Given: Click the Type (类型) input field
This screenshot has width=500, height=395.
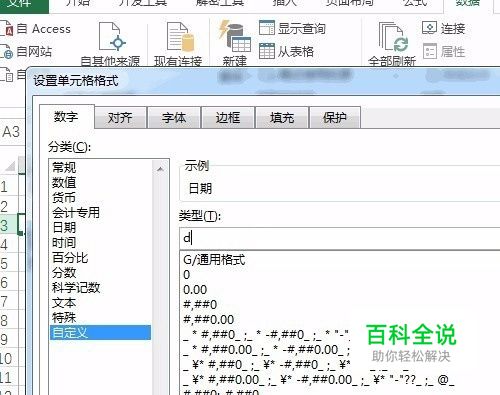Looking at the screenshot, I should pos(340,238).
